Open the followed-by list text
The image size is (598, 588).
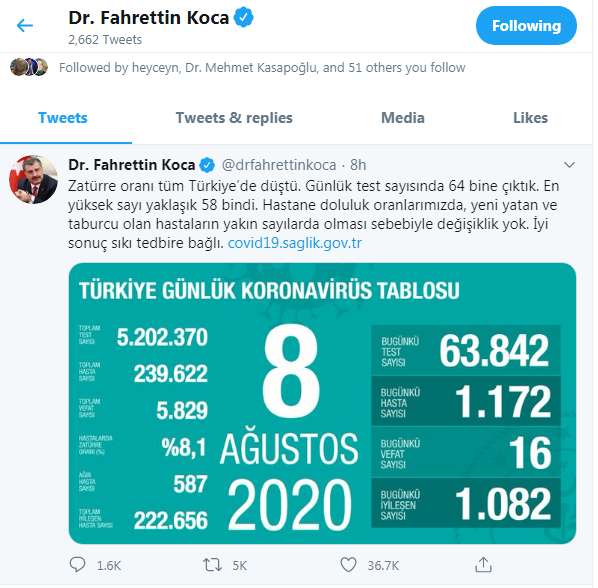262,67
